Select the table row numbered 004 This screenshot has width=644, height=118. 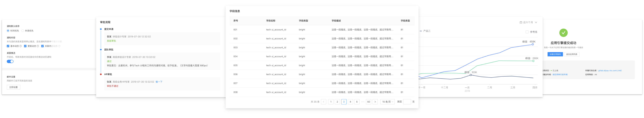pyautogui.click(x=322, y=56)
